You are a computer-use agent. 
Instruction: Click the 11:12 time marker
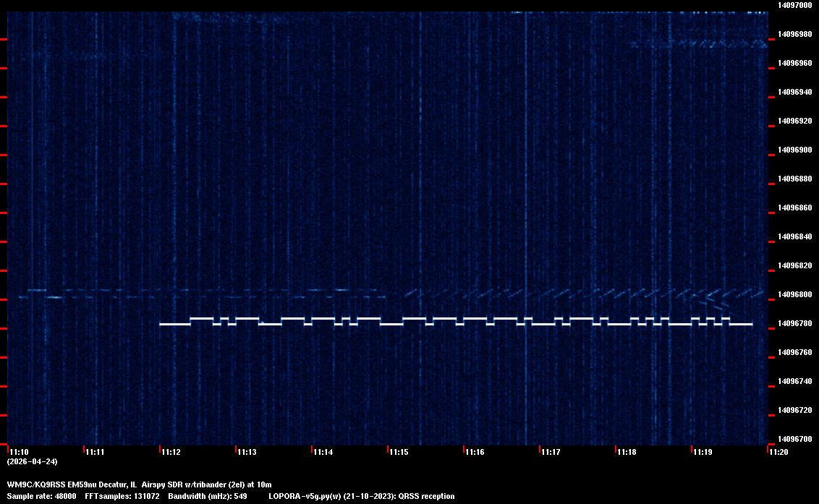tap(171, 452)
